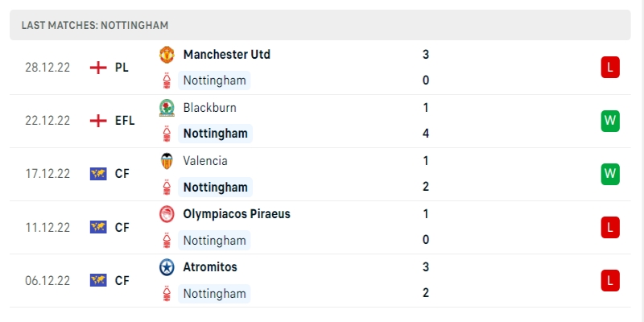This screenshot has height=322, width=644.
Task: Open the Atromitos team page
Action: [x=210, y=267]
